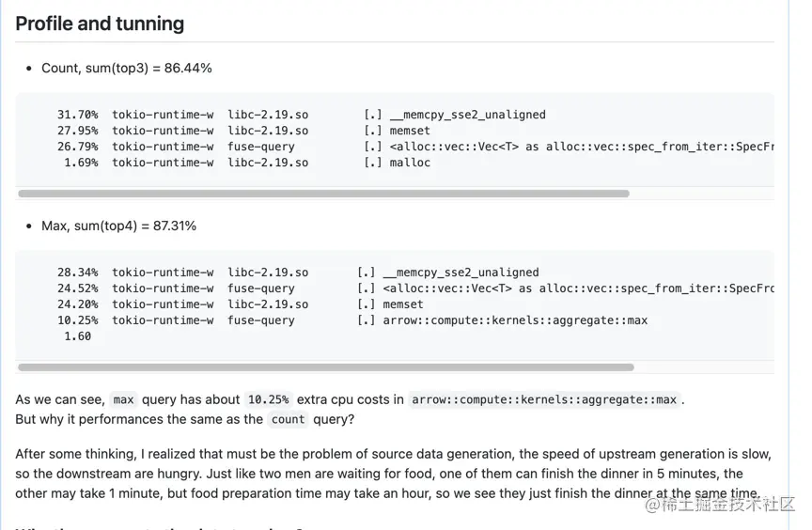Click the '1.60' line in Max block
The width and height of the screenshot is (812, 530).
(x=78, y=336)
